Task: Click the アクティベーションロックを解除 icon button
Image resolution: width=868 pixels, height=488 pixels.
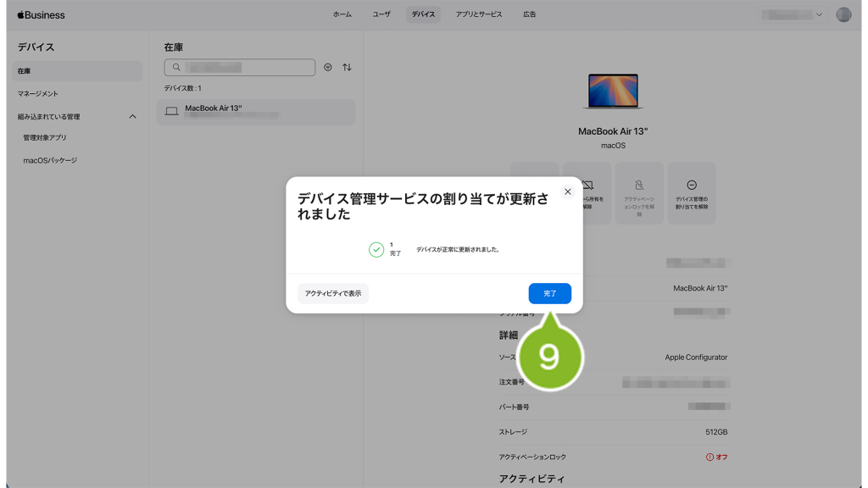Action: pyautogui.click(x=639, y=193)
